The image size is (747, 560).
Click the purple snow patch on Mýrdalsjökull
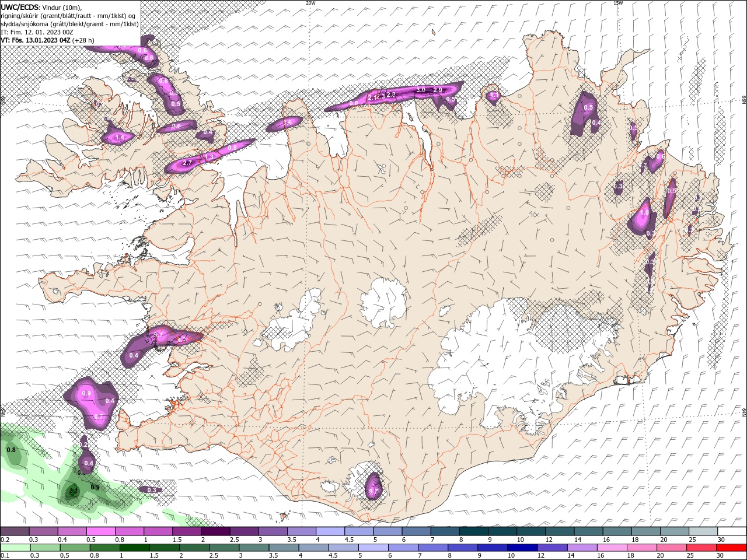pos(373,485)
